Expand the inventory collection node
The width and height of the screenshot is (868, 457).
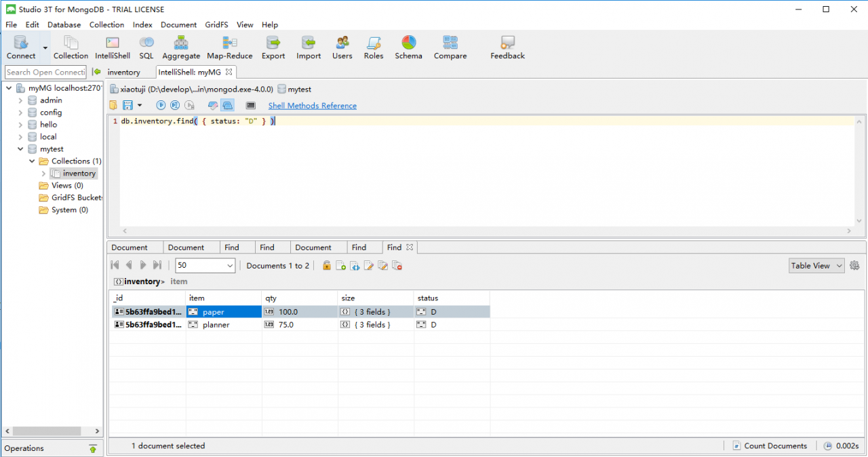(43, 174)
